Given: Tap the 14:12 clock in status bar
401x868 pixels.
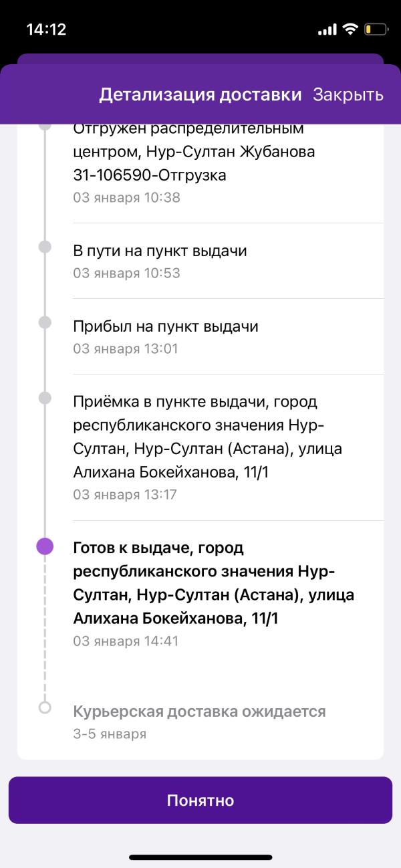Looking at the screenshot, I should (46, 29).
